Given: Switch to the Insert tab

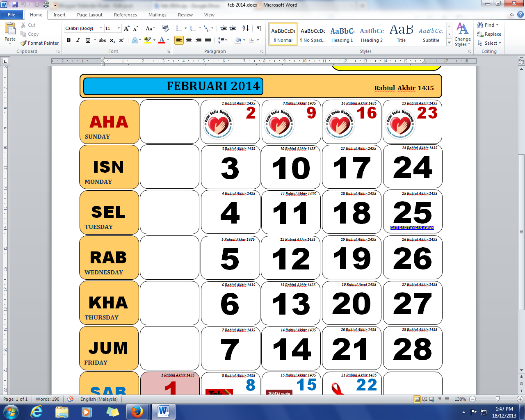Looking at the screenshot, I should (59, 15).
